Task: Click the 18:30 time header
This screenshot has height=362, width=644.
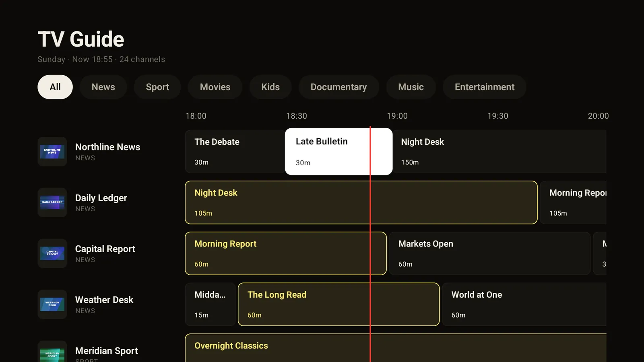Action: pyautogui.click(x=297, y=116)
